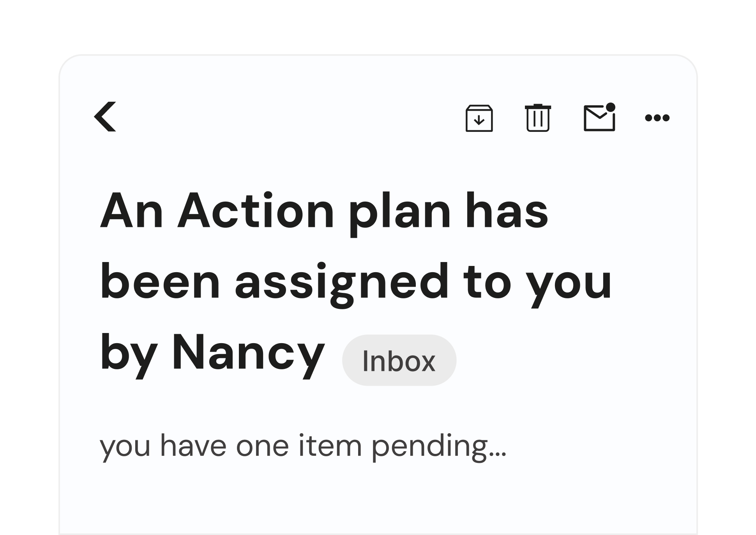Delete the email with trash icon
The height and width of the screenshot is (535, 756).
[x=538, y=118]
